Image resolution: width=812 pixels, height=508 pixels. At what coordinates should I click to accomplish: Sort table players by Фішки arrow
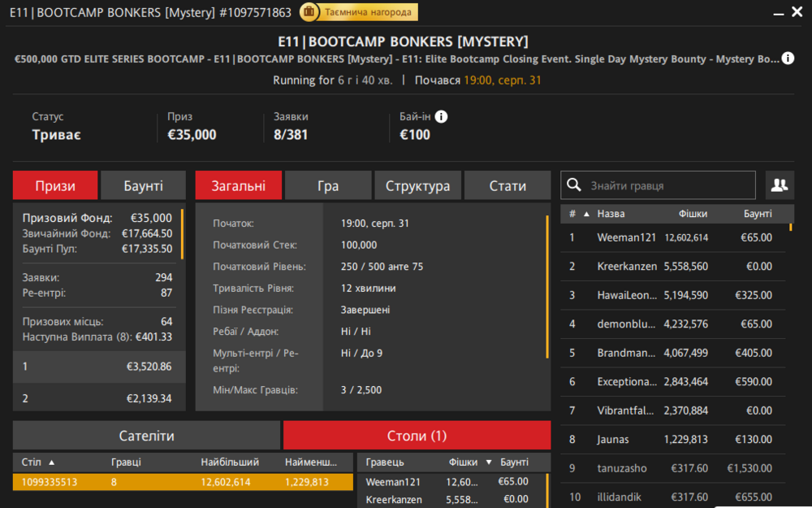pos(489,462)
